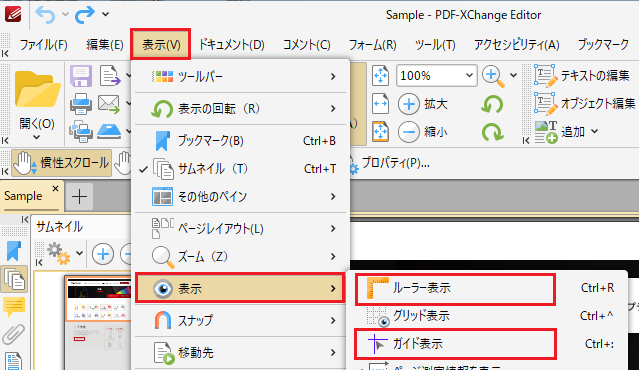The image size is (639, 370).
Task: Open the quick access toolbar customize arrow
Action: point(105,14)
